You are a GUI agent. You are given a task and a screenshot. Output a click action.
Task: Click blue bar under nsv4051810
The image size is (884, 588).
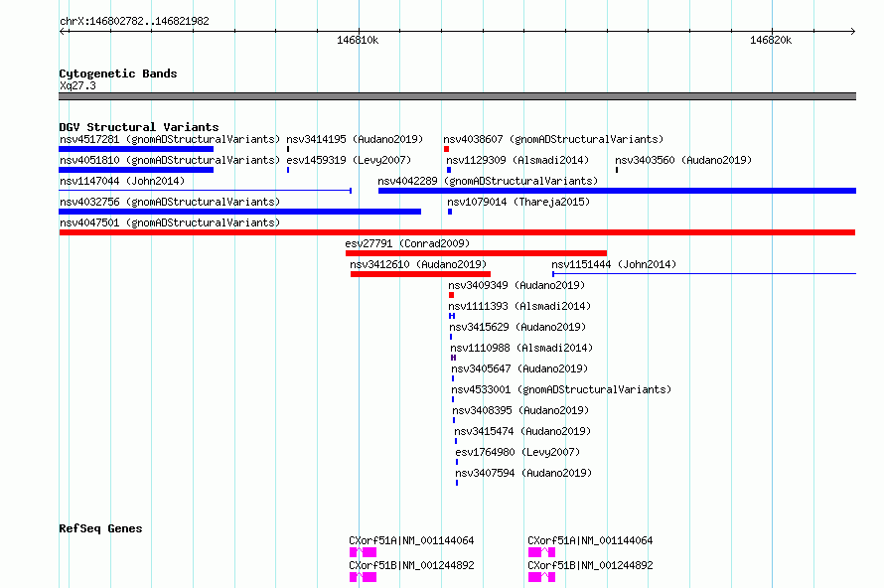pyautogui.click(x=136, y=170)
